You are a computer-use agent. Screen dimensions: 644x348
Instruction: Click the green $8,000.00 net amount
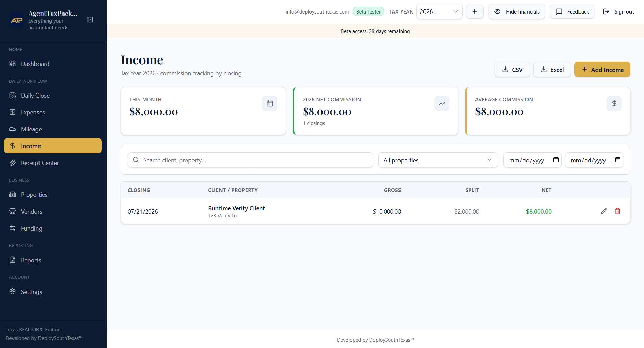539,212
